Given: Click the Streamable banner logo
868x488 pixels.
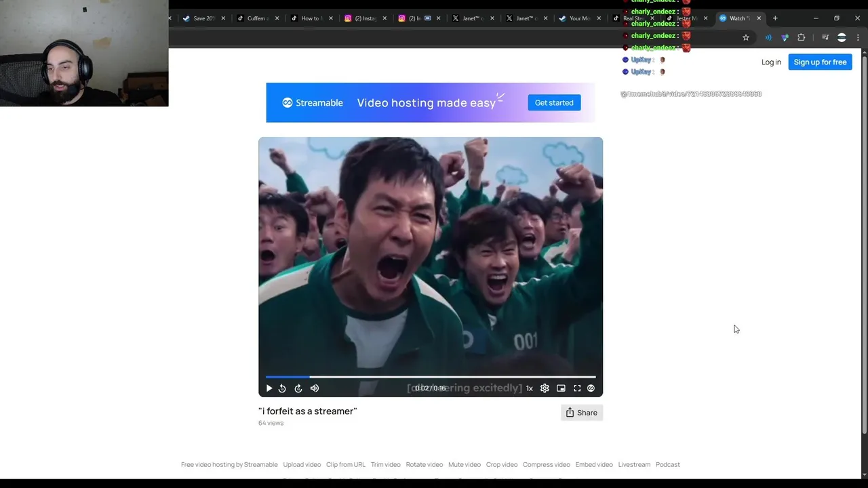Looking at the screenshot, I should [313, 103].
